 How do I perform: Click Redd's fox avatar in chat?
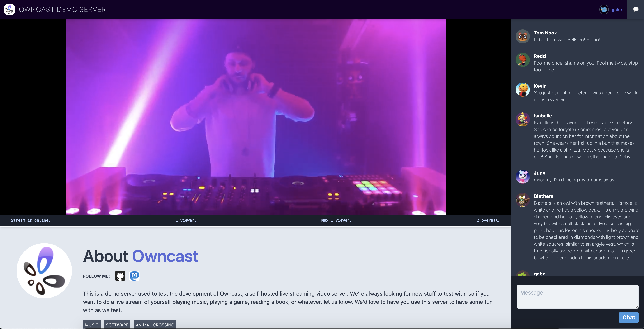coord(523,60)
